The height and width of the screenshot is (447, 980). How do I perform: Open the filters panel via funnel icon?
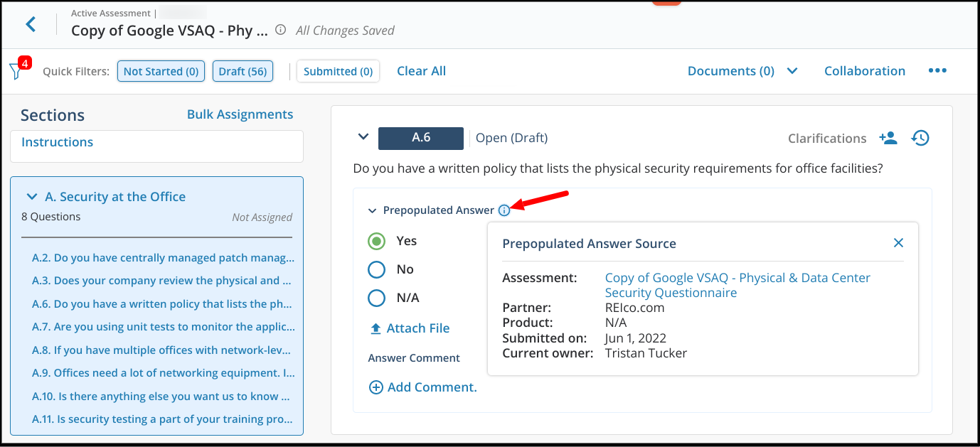click(x=16, y=70)
